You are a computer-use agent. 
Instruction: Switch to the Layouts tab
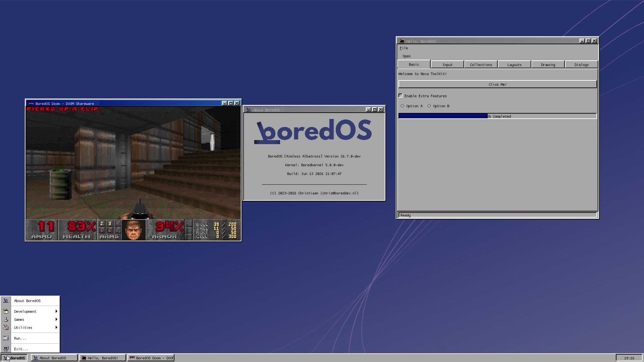click(515, 65)
